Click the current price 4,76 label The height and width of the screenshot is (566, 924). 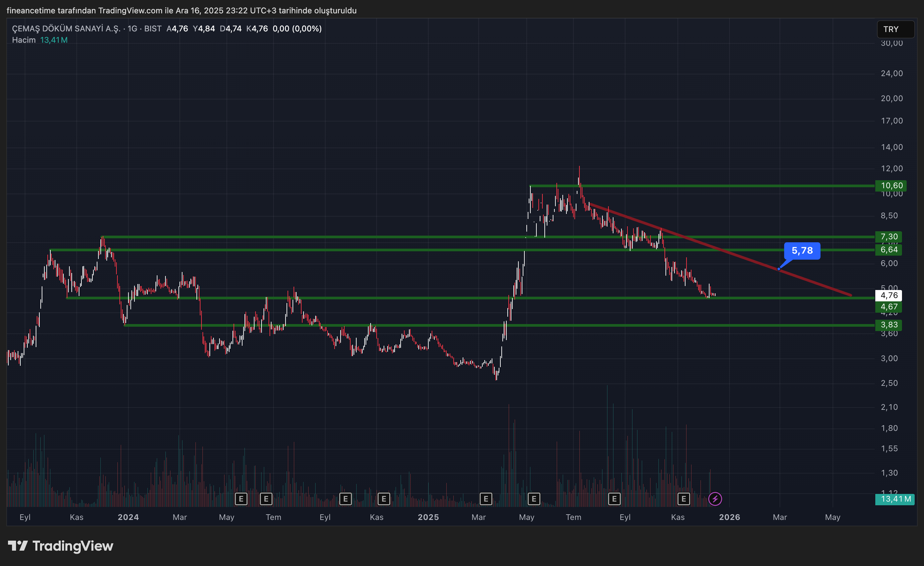[889, 295]
